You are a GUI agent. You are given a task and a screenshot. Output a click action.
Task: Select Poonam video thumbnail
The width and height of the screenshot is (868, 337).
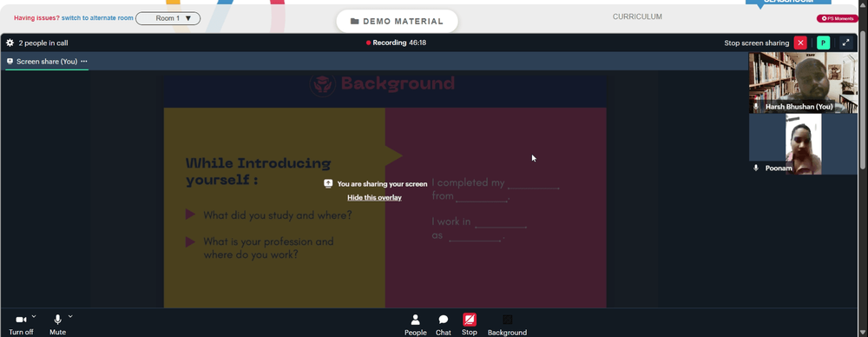tap(803, 144)
